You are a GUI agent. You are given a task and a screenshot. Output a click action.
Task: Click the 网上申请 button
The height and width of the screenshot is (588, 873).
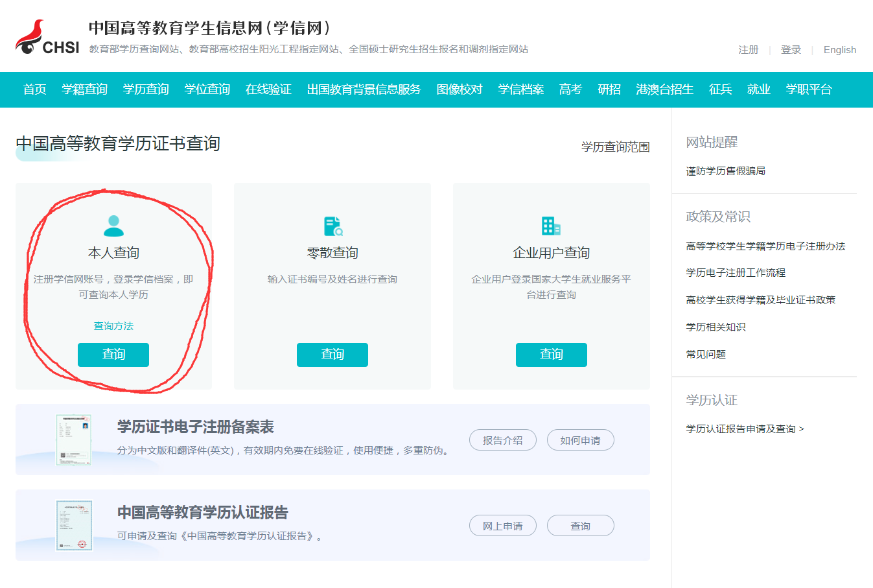point(503,526)
